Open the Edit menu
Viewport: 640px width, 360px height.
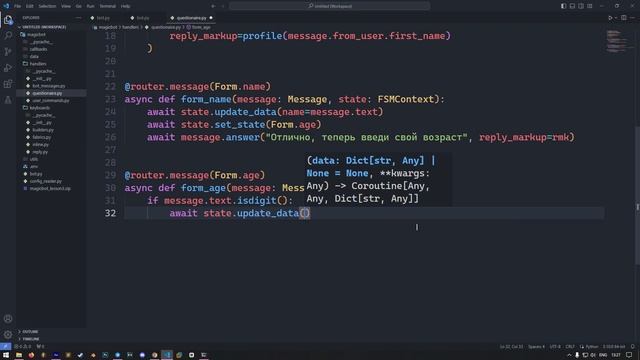click(30, 6)
